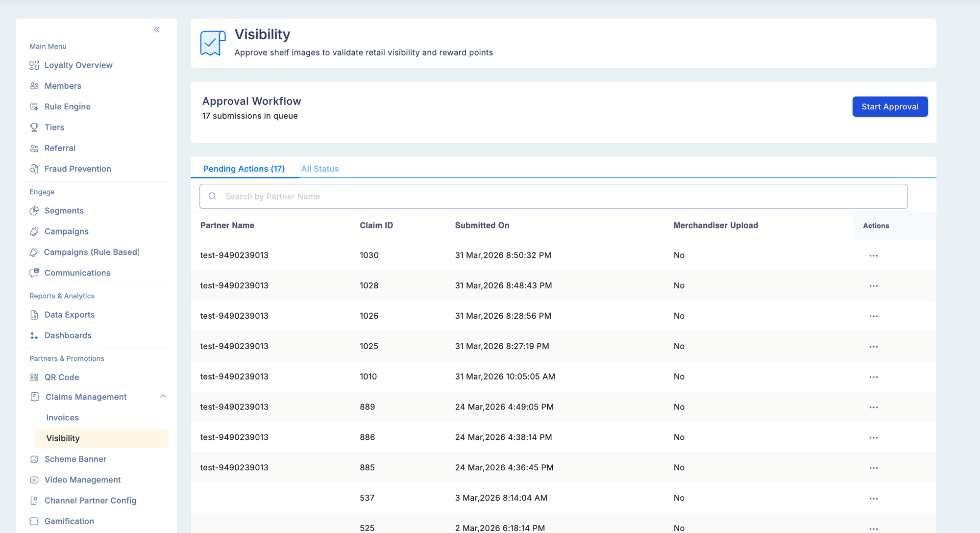Viewport: 980px width, 533px height.
Task: Open Members menu item
Action: [63, 86]
